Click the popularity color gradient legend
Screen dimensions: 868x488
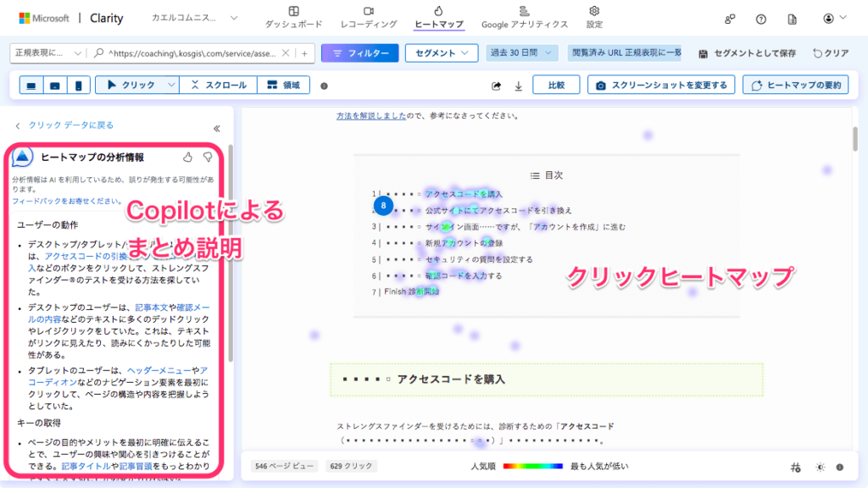pyautogui.click(x=532, y=467)
